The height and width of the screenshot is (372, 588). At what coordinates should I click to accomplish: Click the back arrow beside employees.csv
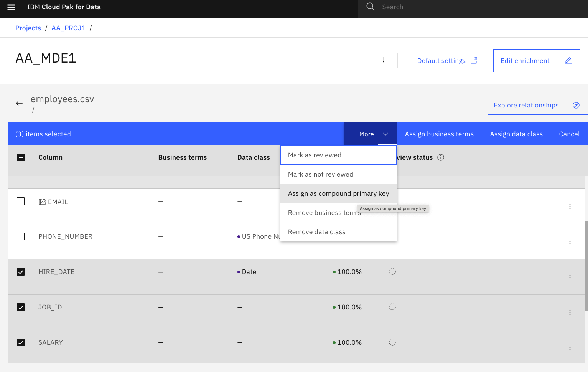tap(19, 103)
